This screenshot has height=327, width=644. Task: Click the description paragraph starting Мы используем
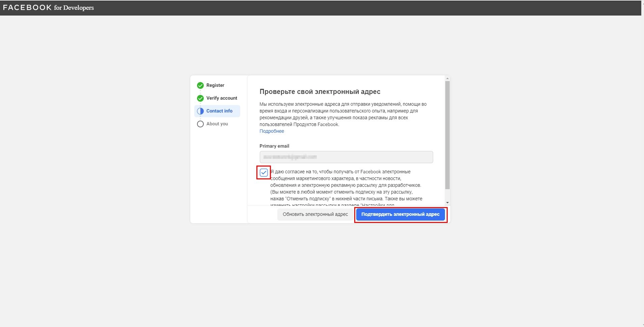343,114
